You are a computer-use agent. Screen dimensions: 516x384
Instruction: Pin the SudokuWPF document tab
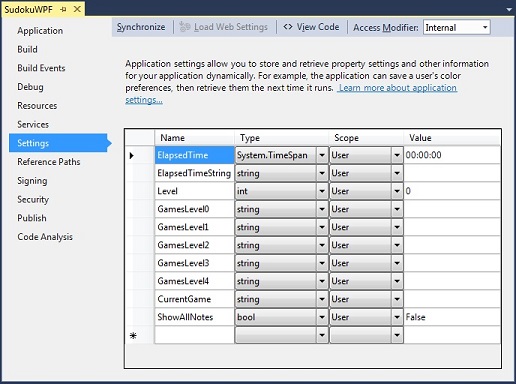click(63, 9)
